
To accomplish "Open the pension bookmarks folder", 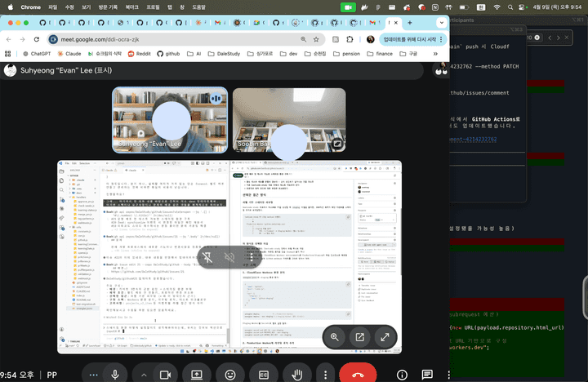I will 346,54.
